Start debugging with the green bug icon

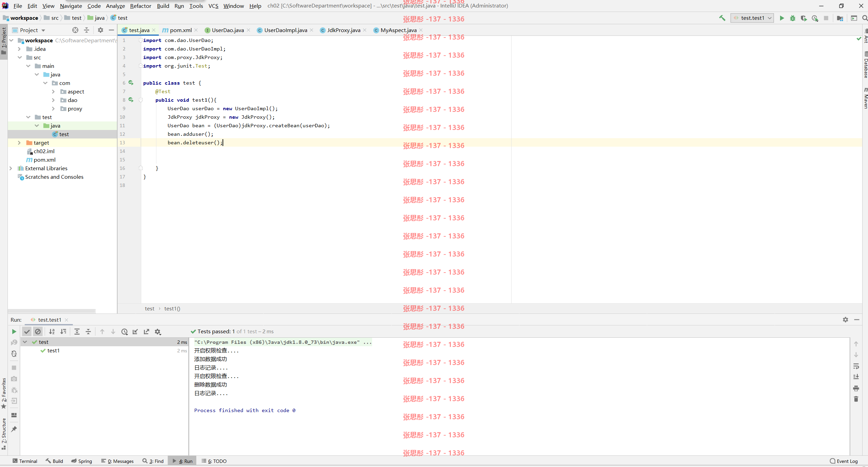(793, 18)
